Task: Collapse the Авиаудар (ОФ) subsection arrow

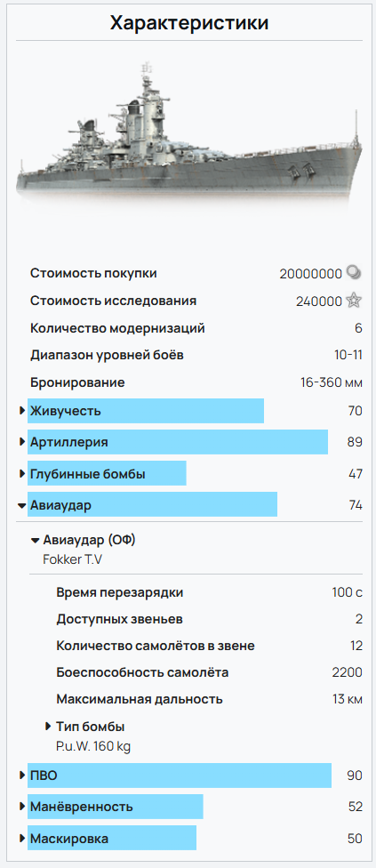Action: pos(36,541)
